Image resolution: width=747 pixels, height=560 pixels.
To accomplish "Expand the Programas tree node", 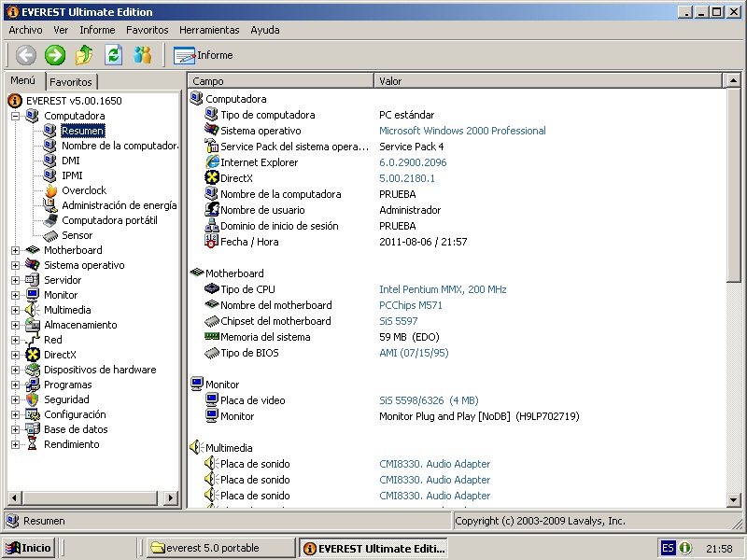I will (x=15, y=385).
